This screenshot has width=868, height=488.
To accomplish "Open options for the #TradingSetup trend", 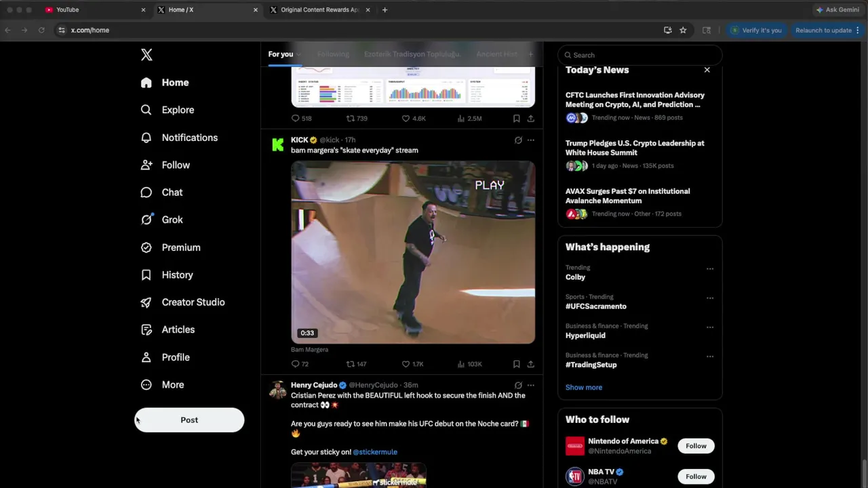I will [x=710, y=357].
